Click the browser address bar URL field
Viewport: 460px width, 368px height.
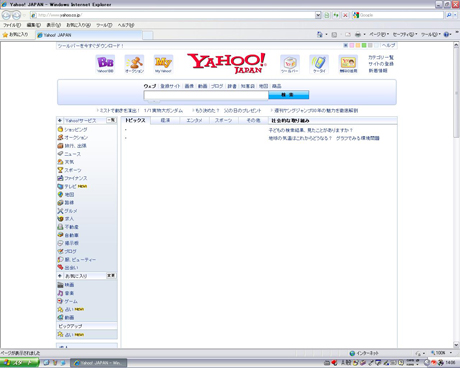tap(172, 15)
